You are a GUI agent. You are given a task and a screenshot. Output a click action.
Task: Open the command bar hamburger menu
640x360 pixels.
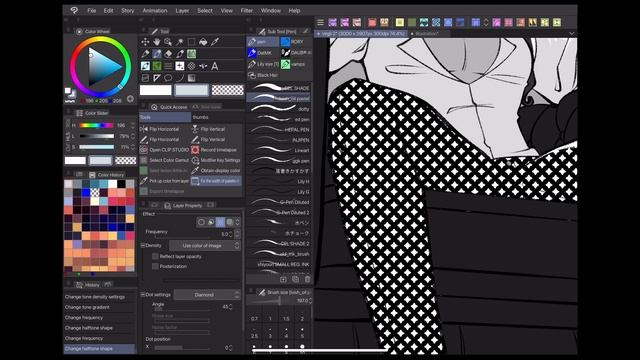[x=320, y=22]
